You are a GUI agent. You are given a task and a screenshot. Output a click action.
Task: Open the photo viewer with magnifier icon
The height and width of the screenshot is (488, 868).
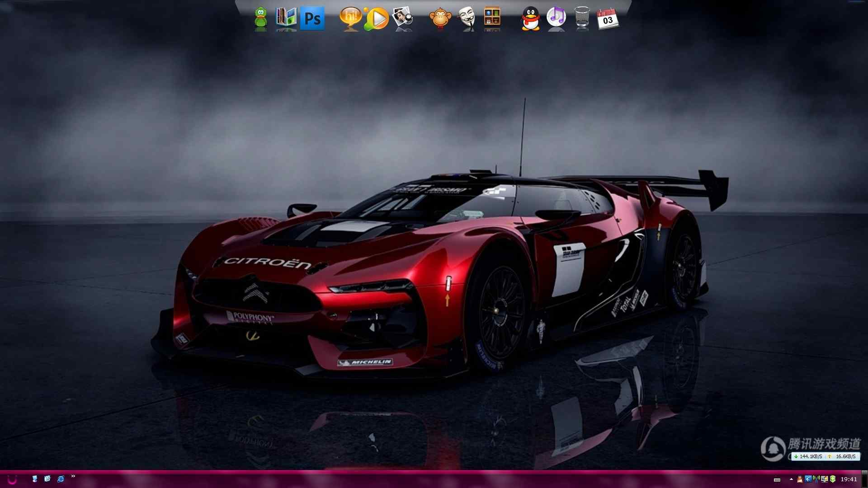click(x=402, y=17)
